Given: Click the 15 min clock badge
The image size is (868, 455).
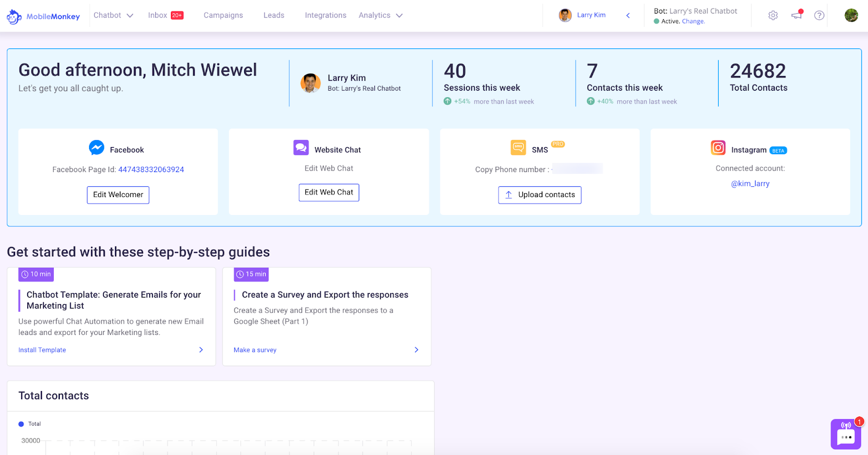Looking at the screenshot, I should (251, 274).
